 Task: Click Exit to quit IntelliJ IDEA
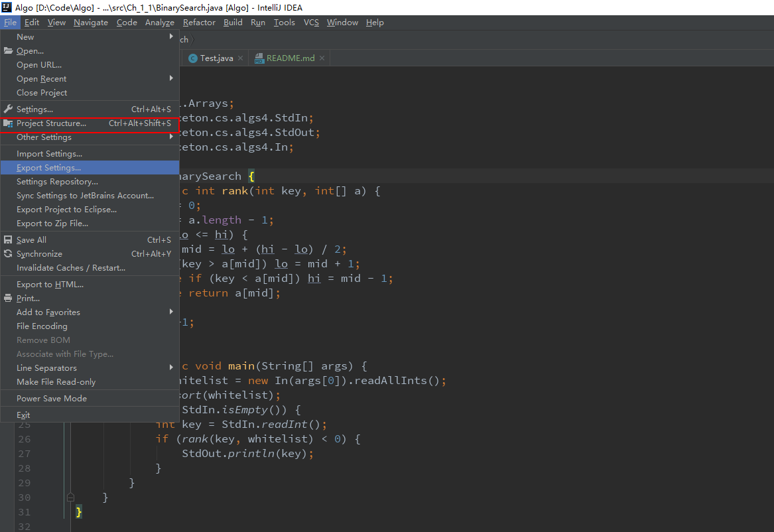pos(23,415)
